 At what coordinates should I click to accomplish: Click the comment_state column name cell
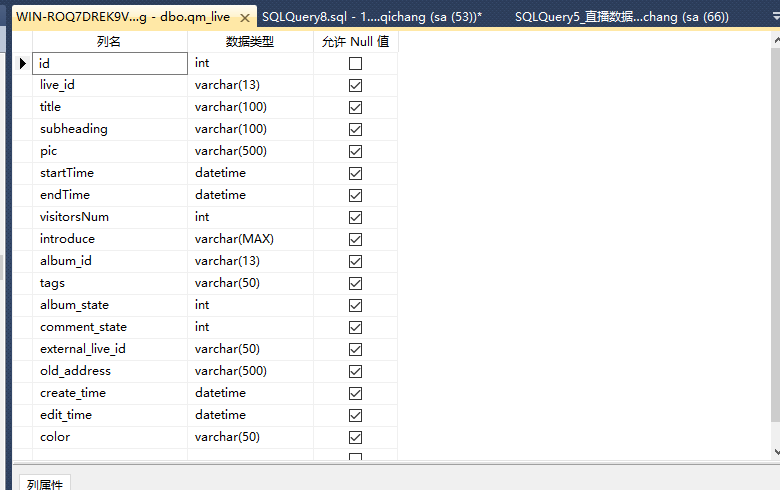coord(110,327)
